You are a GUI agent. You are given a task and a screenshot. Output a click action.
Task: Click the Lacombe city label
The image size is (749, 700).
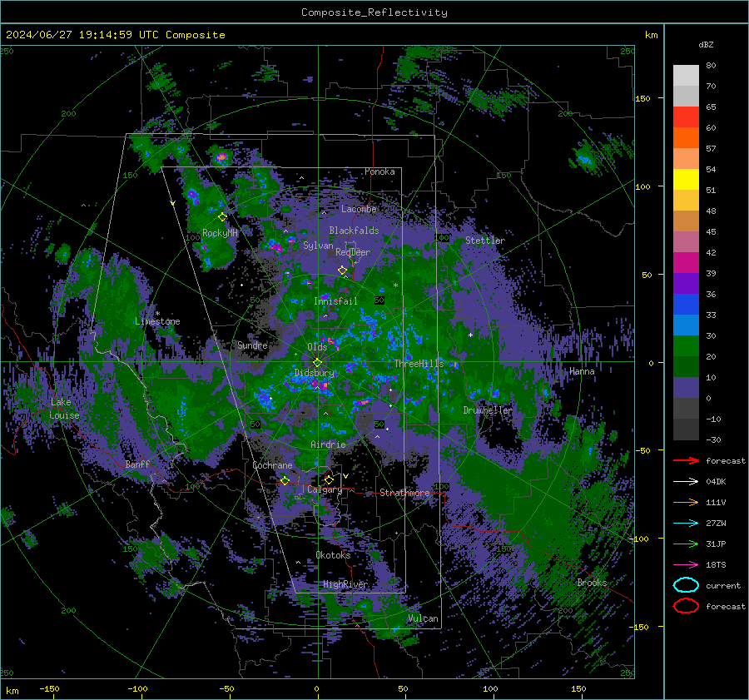coord(359,209)
